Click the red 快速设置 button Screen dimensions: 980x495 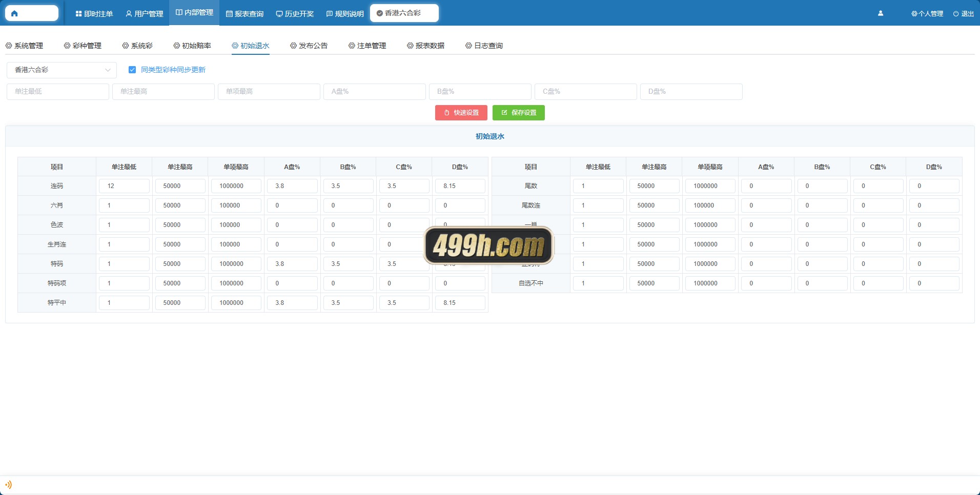point(461,113)
